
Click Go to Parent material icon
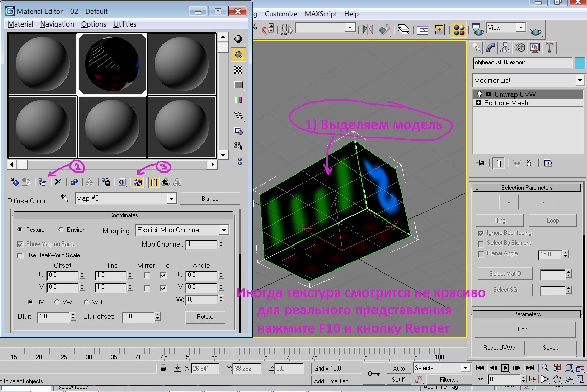coord(166,182)
